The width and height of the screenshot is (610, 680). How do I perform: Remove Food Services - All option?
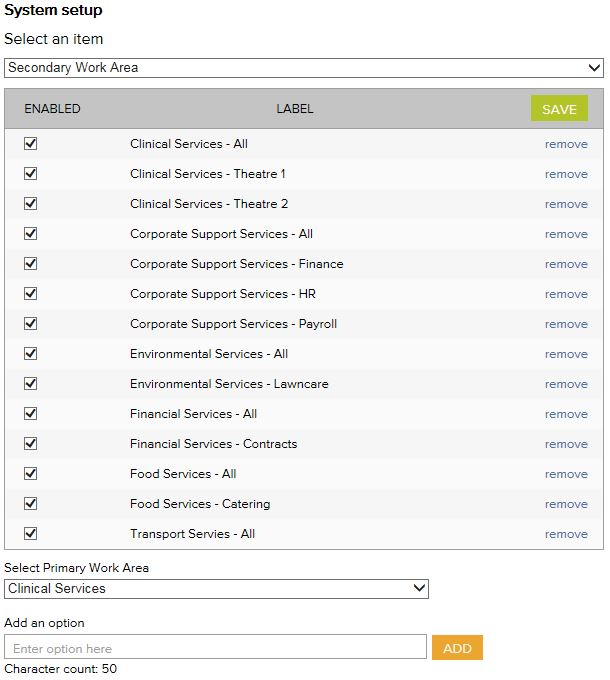[566, 474]
